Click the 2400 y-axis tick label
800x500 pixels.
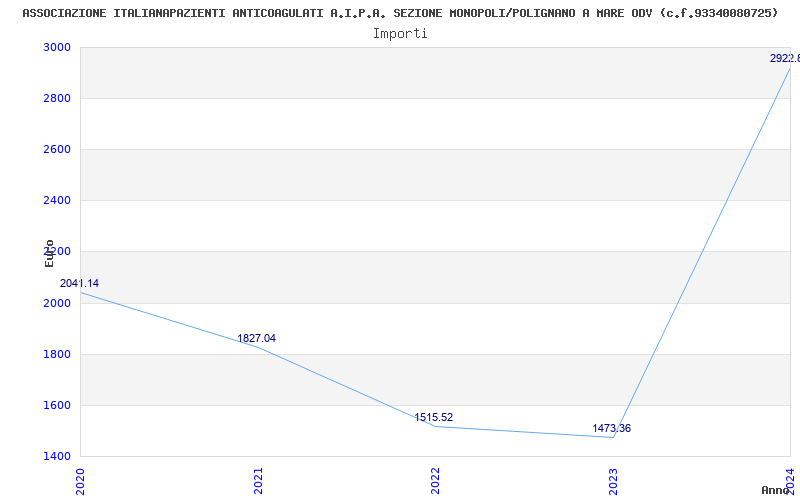[x=57, y=201]
